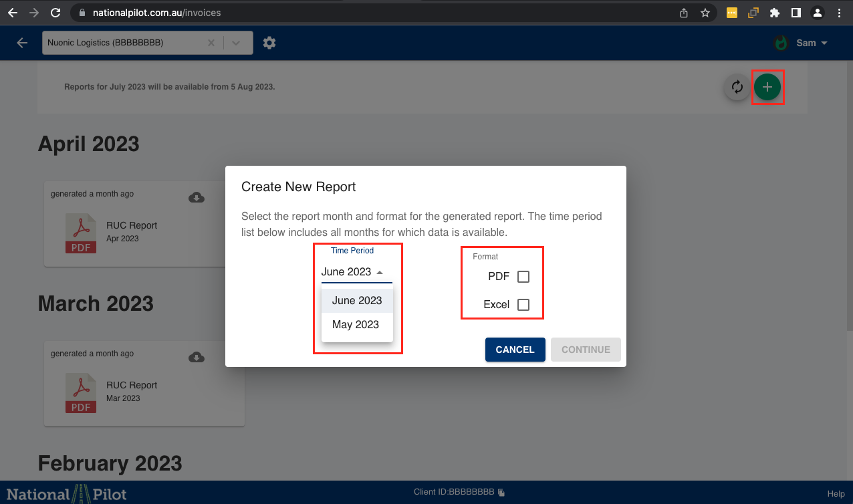Viewport: 853px width, 504px height.
Task: Expand the client selector dropdown arrow
Action: pos(236,43)
